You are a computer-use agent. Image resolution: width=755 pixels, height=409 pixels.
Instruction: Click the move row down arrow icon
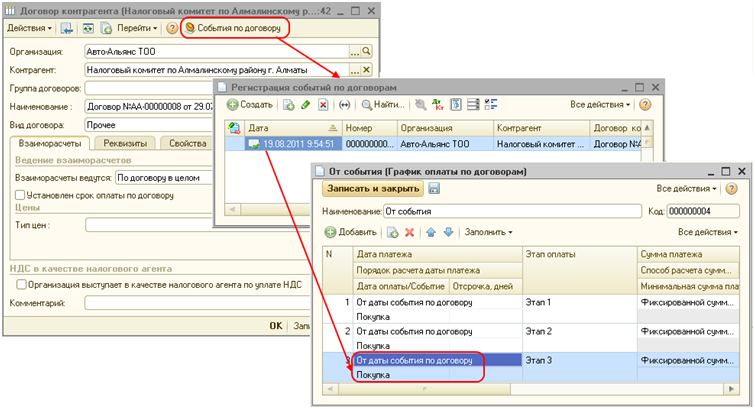(449, 232)
